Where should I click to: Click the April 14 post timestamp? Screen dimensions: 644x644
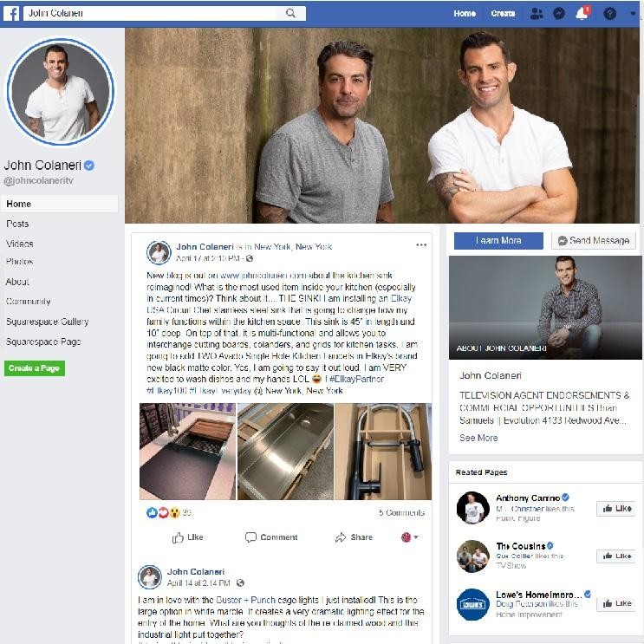(198, 582)
